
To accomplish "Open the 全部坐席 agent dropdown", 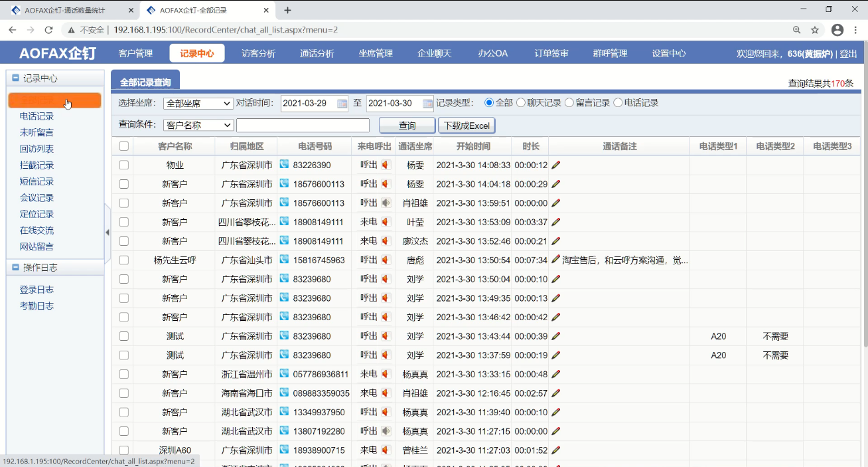I will point(198,104).
